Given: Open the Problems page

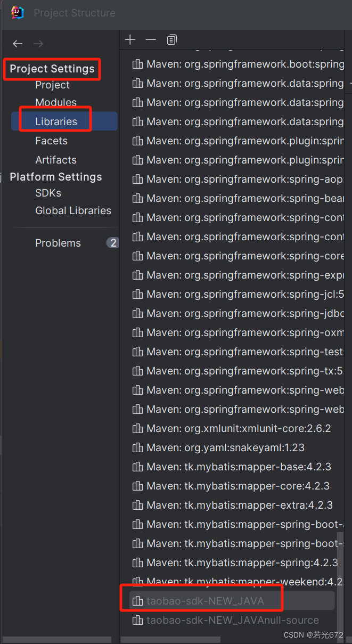Looking at the screenshot, I should (x=58, y=243).
